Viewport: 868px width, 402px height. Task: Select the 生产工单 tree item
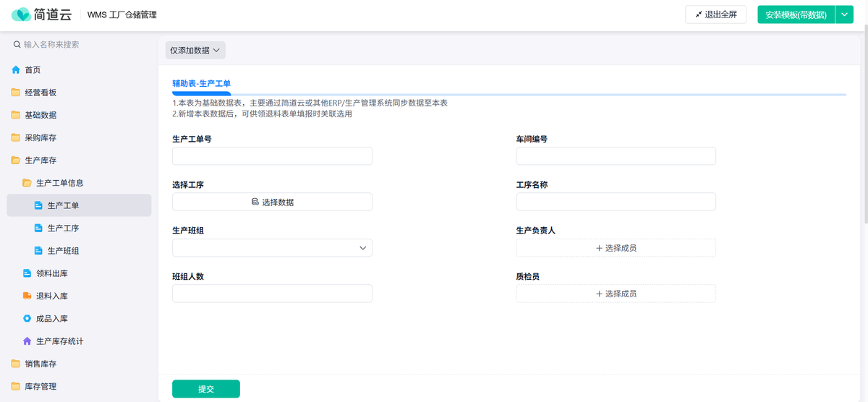click(x=79, y=205)
